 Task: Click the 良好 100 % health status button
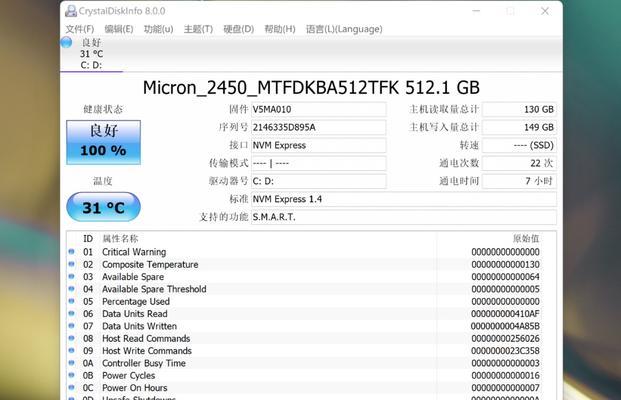[103, 142]
